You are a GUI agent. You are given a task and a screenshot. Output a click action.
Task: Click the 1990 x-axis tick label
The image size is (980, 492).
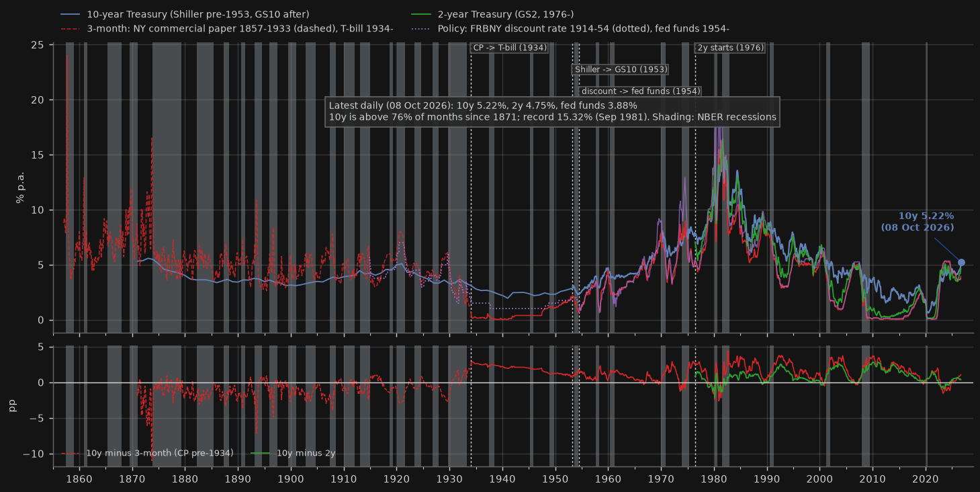767,479
